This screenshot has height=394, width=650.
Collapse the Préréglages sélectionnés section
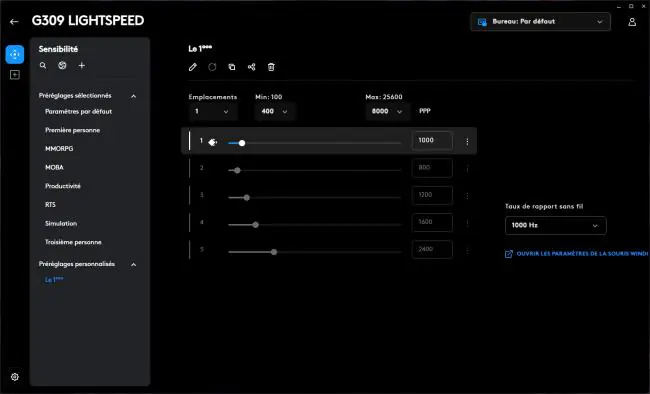133,96
